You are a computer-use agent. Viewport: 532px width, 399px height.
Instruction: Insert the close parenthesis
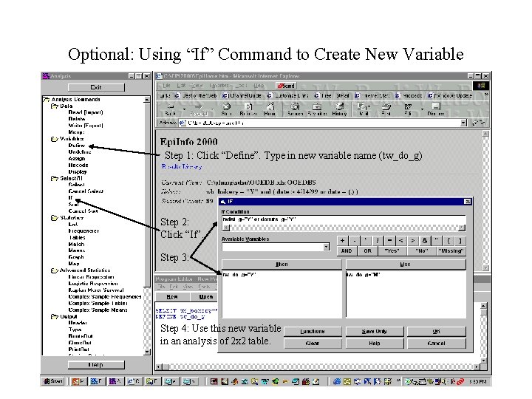click(460, 241)
